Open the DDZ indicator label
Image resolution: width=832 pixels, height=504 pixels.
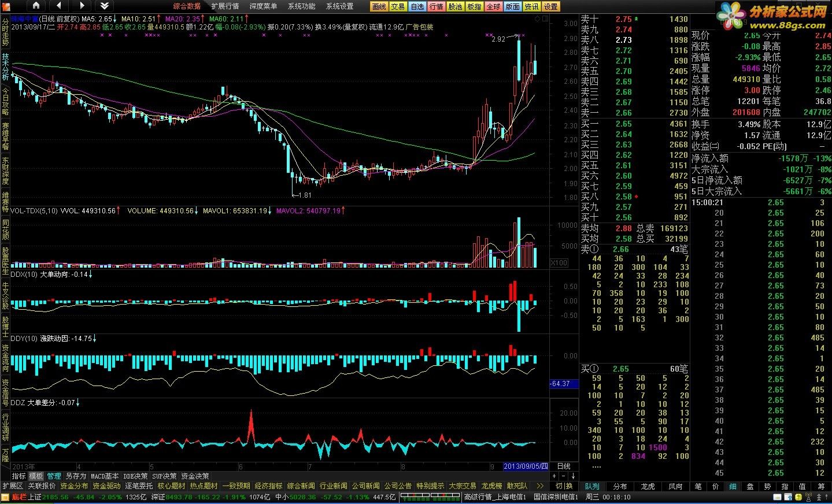point(17,402)
